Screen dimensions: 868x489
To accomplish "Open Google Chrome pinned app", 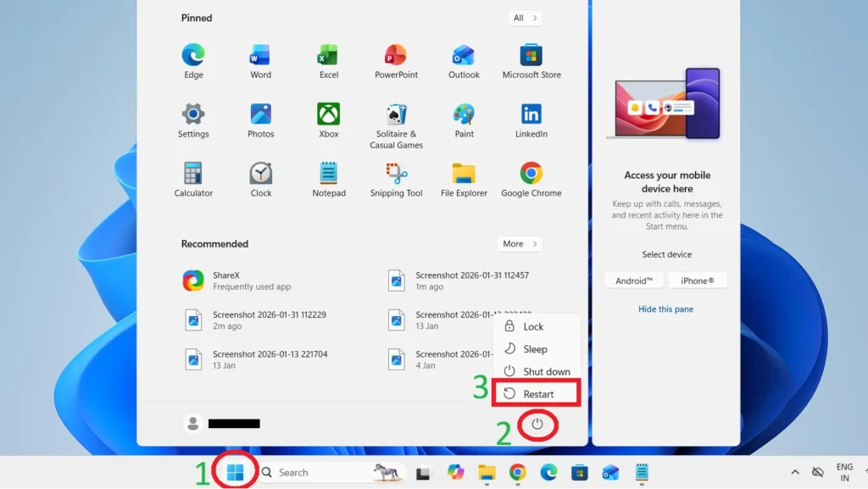I will (x=531, y=175).
